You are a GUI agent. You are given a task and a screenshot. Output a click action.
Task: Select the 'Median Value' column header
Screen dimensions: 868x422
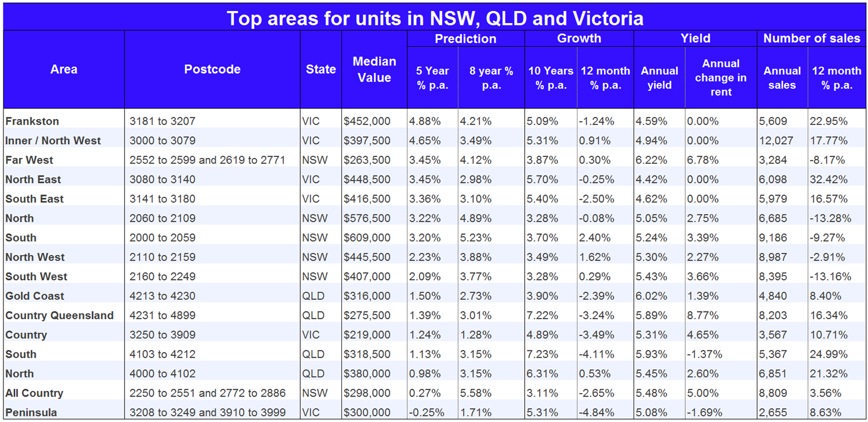tap(374, 69)
